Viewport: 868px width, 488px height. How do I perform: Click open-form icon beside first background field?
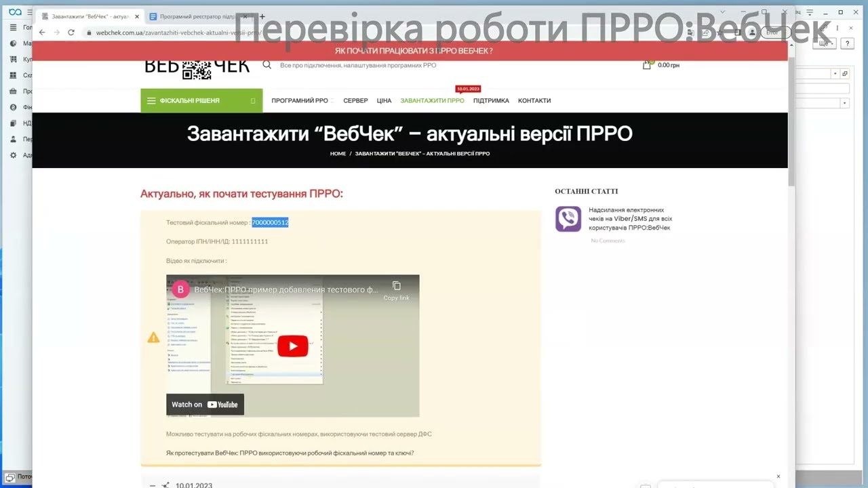(845, 73)
